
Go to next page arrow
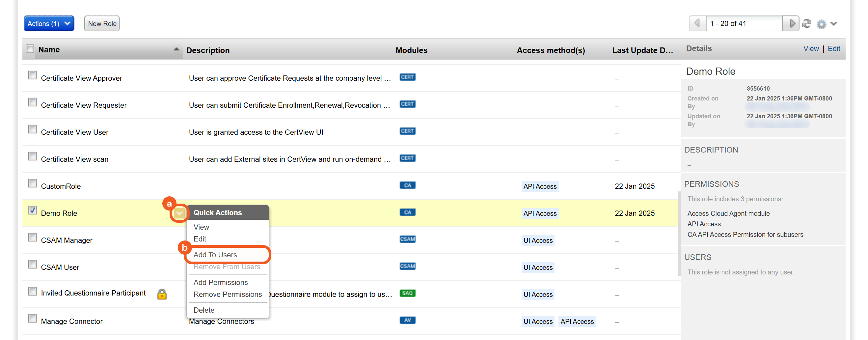792,24
